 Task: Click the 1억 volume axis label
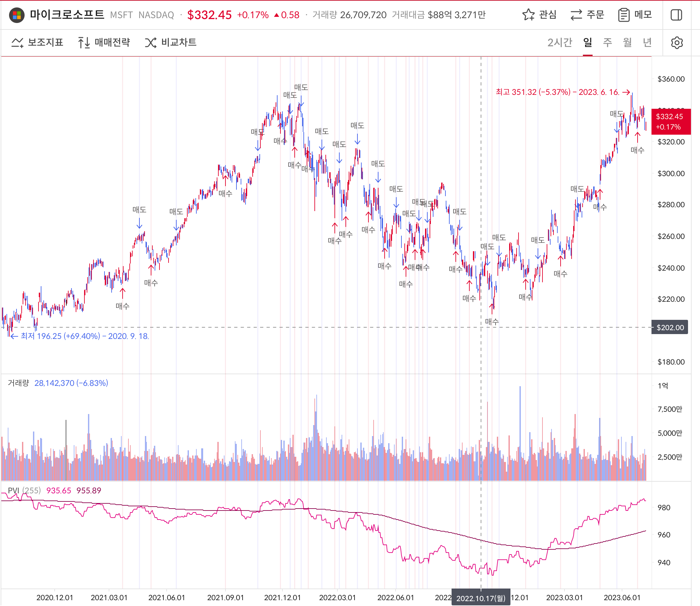[x=663, y=386]
